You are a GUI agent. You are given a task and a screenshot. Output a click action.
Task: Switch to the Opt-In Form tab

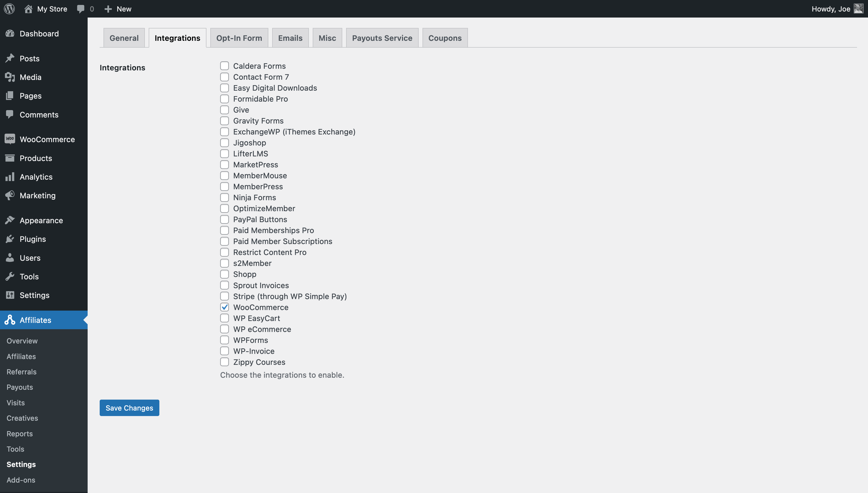pos(239,38)
